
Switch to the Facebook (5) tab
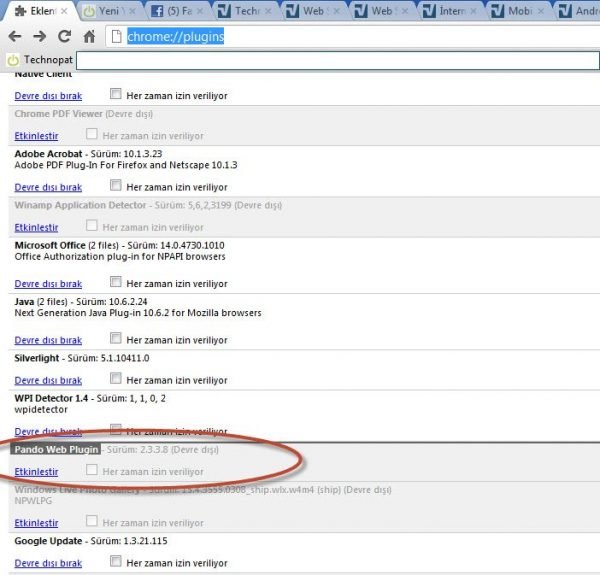click(x=176, y=11)
